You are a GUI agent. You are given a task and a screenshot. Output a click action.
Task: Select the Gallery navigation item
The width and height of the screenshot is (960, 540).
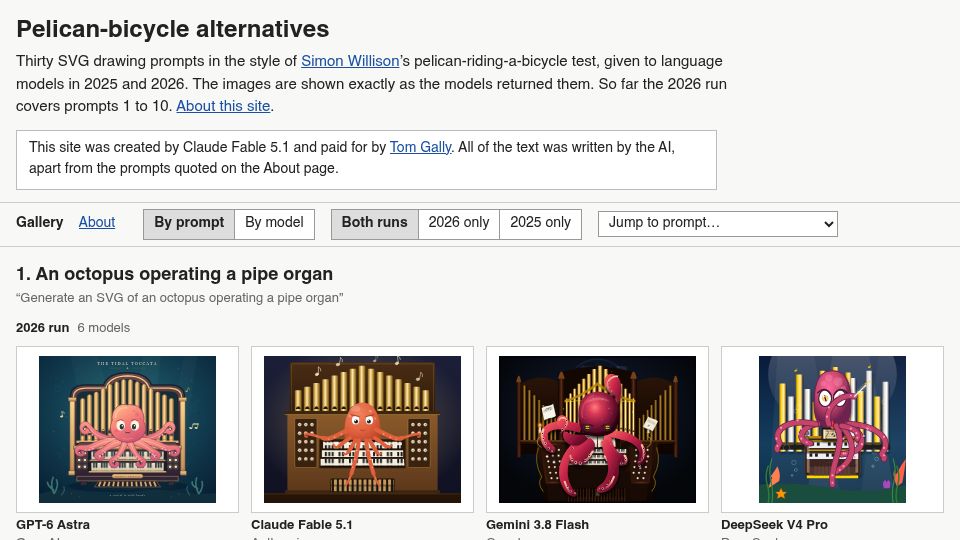(x=40, y=222)
